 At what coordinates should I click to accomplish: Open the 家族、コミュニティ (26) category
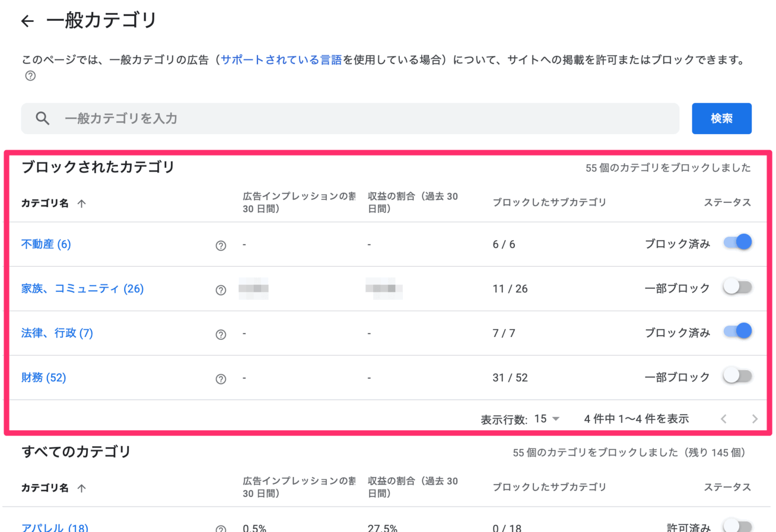click(83, 289)
